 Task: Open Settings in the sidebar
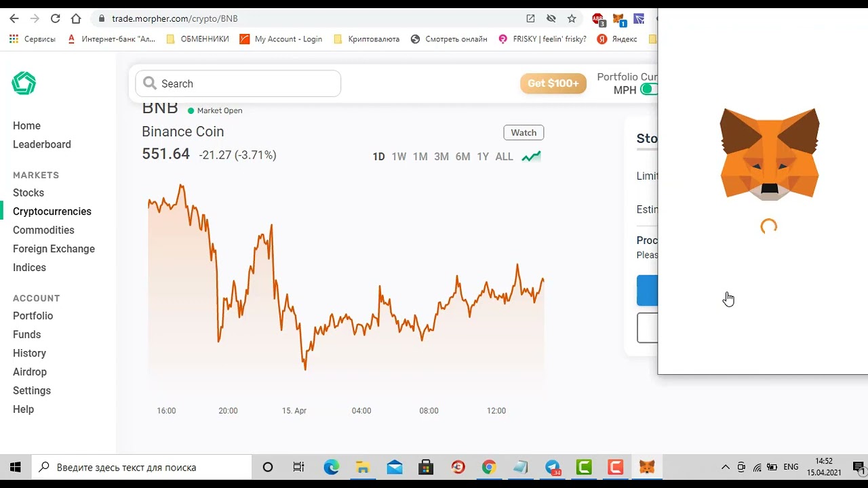coord(32,390)
